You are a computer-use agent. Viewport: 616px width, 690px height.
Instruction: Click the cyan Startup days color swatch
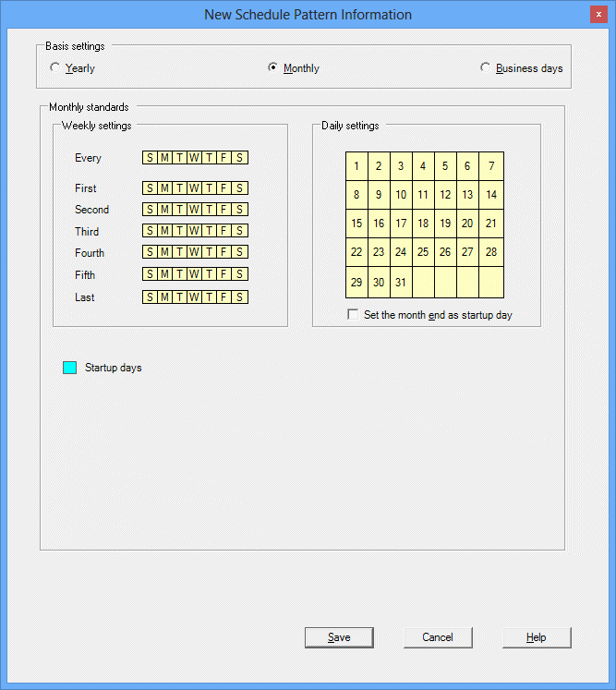coord(69,368)
